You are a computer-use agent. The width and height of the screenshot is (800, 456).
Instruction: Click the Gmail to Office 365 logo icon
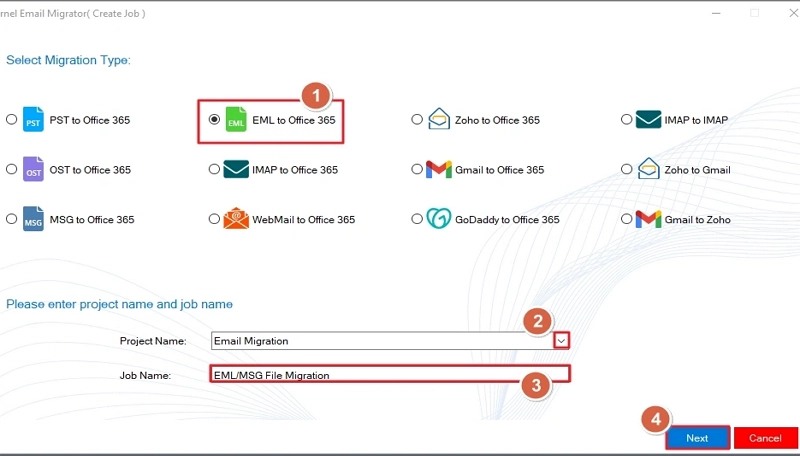[439, 169]
